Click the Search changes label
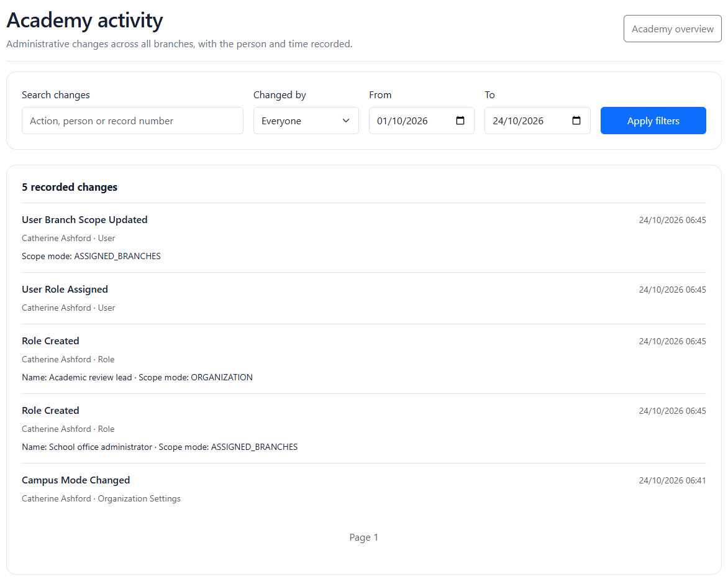Screen dimensions: 728x581 (x=56, y=94)
